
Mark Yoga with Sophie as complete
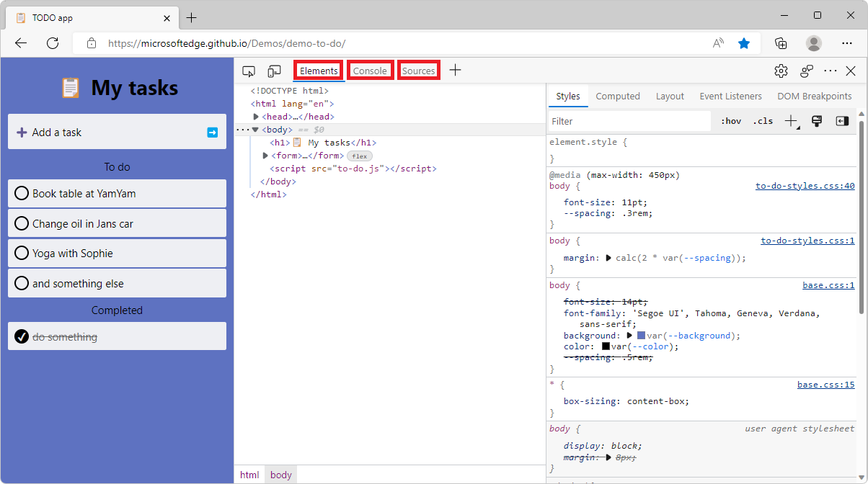[x=21, y=253]
